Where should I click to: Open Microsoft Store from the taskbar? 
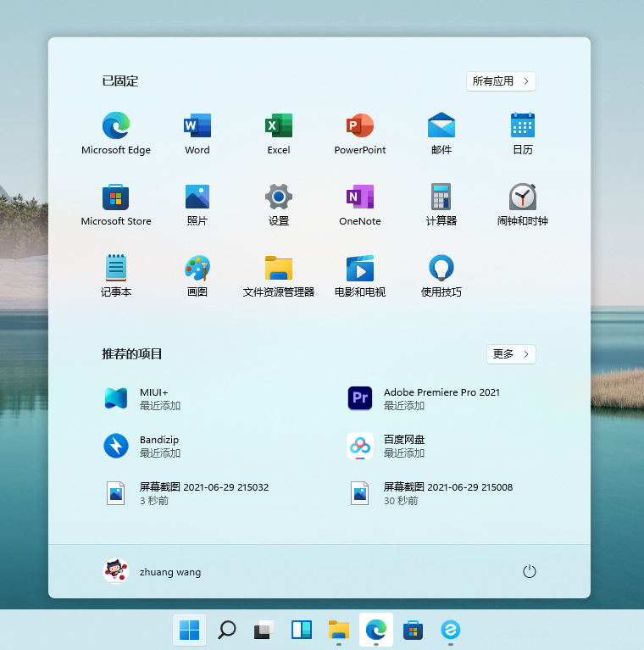(414, 630)
